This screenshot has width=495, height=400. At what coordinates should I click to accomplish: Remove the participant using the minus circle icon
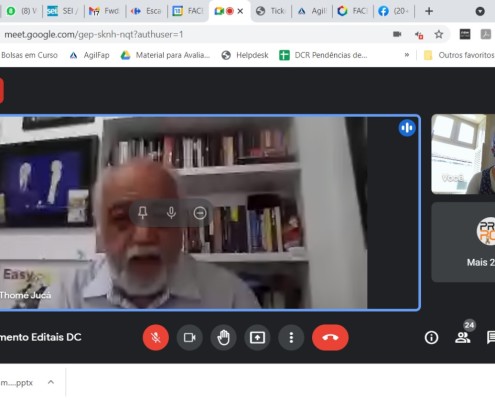click(200, 213)
